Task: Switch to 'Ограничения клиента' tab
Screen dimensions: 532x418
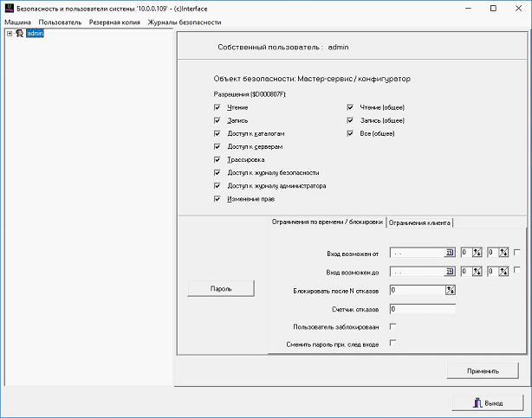Action: 419,222
